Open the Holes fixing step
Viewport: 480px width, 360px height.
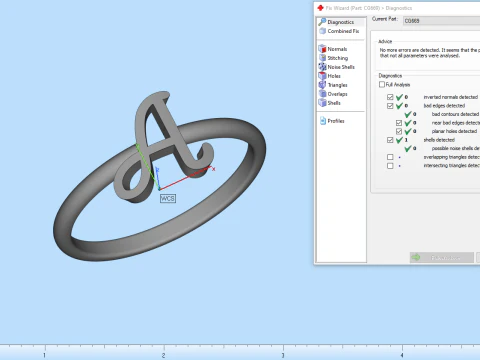[330, 76]
